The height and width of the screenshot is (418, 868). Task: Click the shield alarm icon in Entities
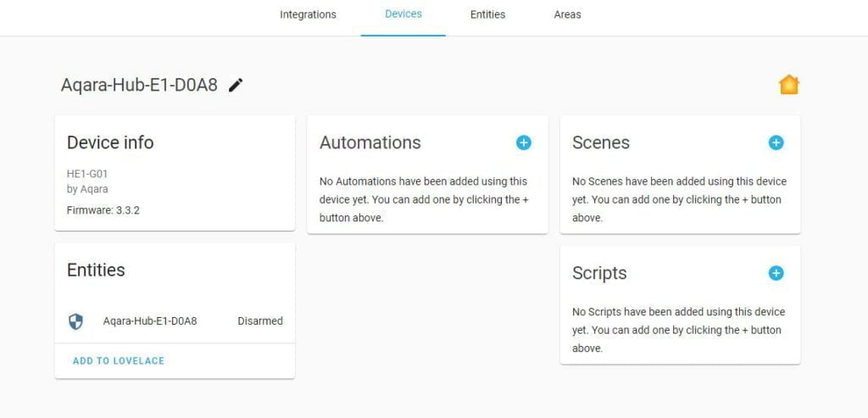76,321
